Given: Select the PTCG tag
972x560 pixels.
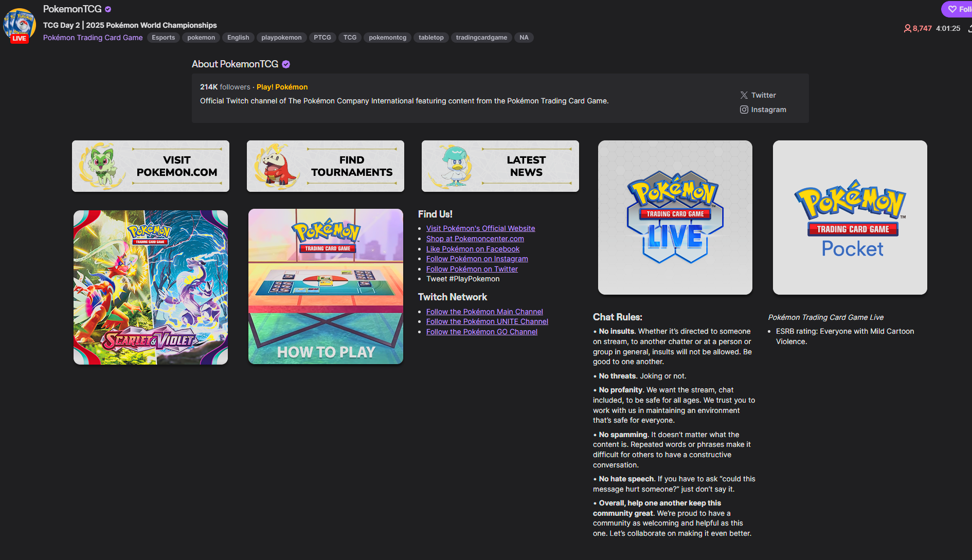Looking at the screenshot, I should [x=322, y=38].
